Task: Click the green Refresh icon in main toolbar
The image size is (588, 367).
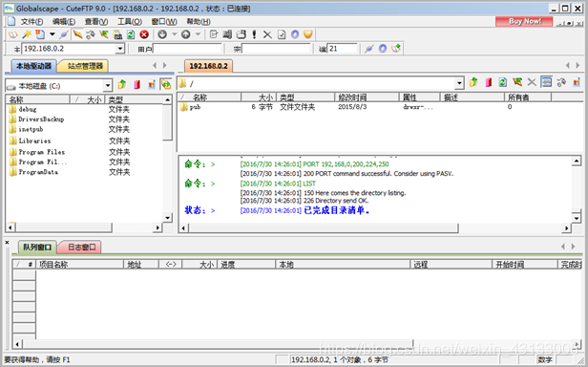Action: [131, 34]
